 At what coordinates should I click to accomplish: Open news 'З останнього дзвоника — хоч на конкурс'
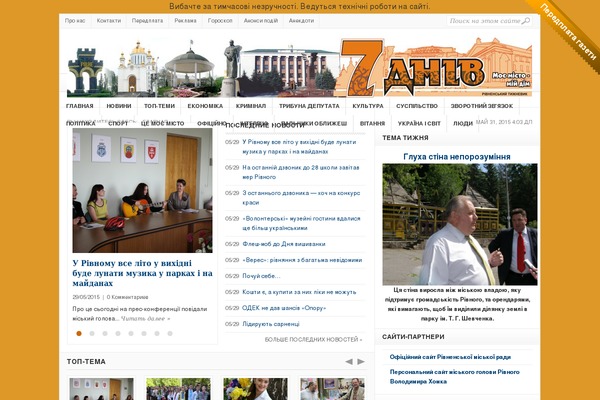click(x=301, y=198)
